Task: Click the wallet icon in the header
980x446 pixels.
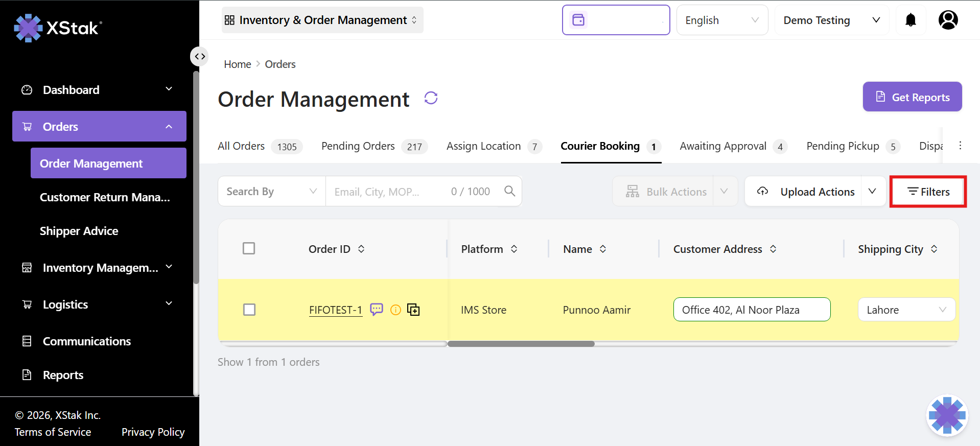Action: point(578,20)
